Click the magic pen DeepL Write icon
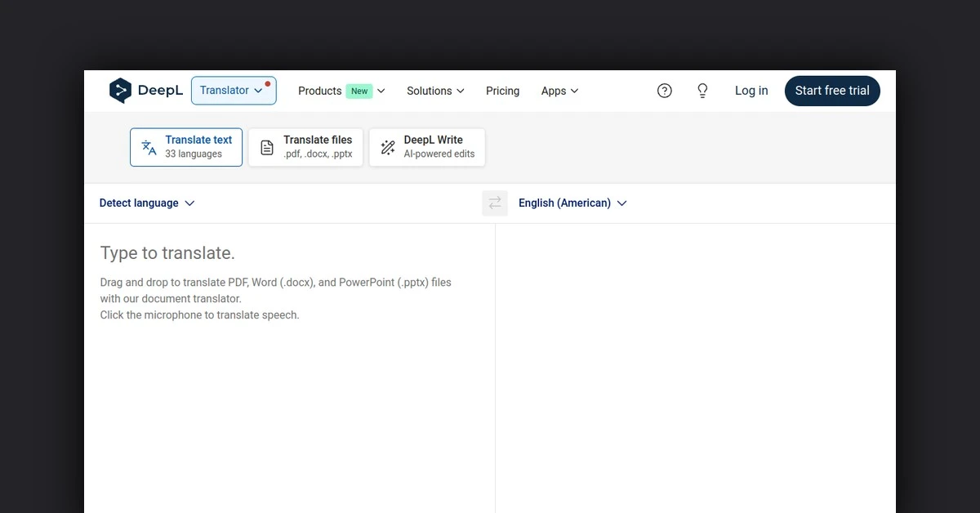Viewport: 980px width, 513px height. pyautogui.click(x=388, y=148)
